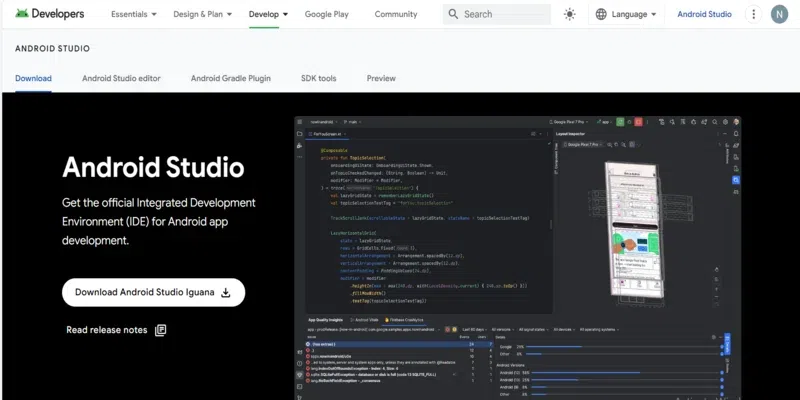Screen dimensions: 800x400
Task: Click into the Search input field
Action: point(505,14)
